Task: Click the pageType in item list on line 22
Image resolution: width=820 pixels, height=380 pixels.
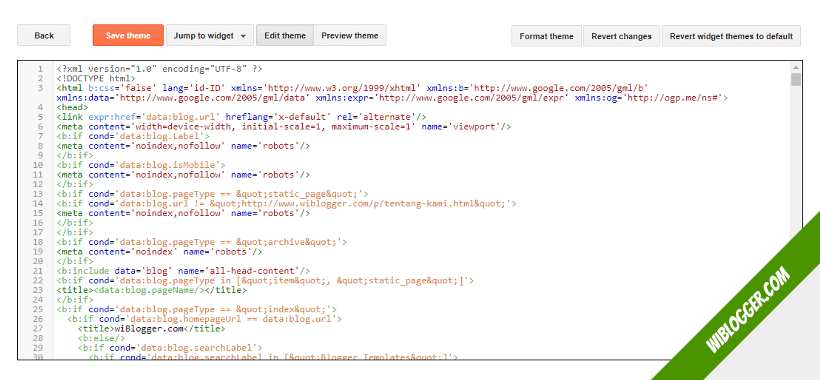Action: click(266, 281)
